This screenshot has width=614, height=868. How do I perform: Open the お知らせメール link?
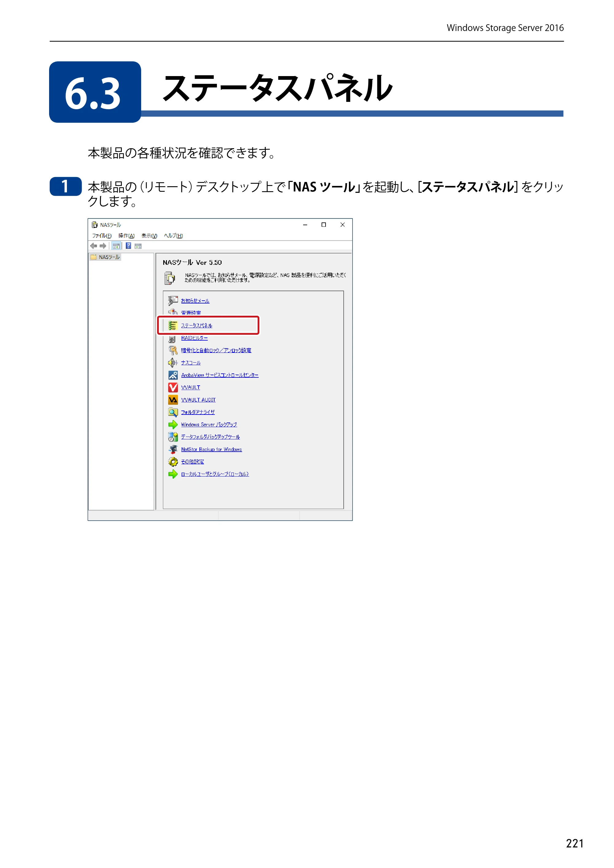point(195,301)
